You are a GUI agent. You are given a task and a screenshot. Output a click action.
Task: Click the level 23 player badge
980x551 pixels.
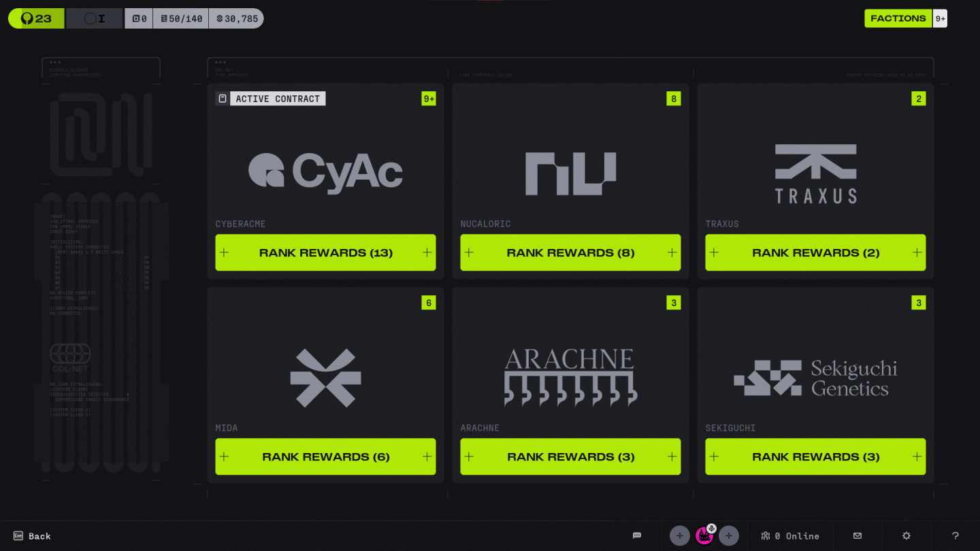(x=37, y=18)
